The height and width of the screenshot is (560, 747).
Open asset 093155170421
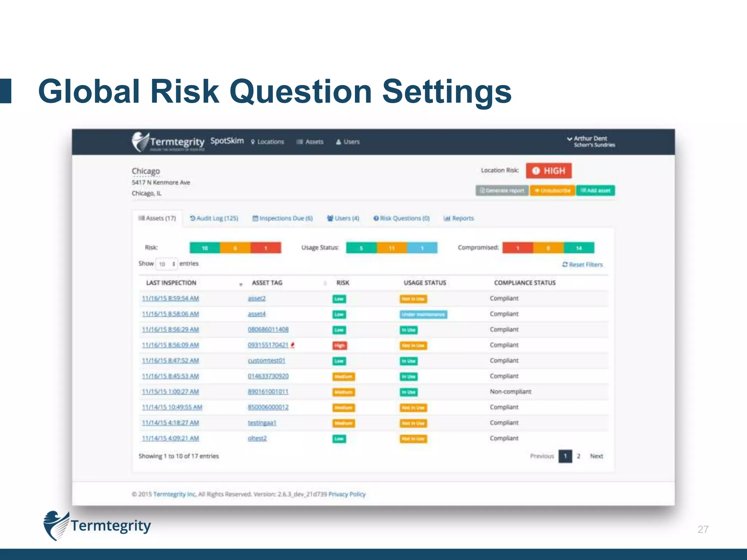coord(268,345)
